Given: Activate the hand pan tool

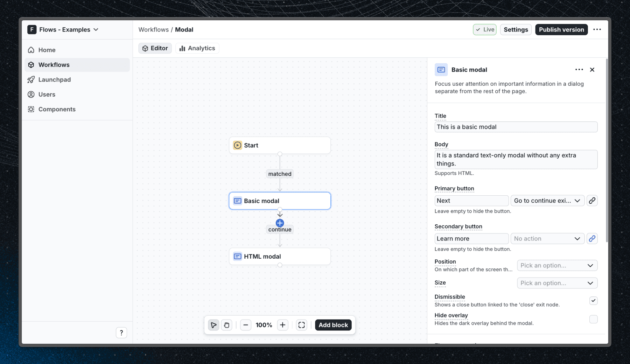Looking at the screenshot, I should [226, 325].
